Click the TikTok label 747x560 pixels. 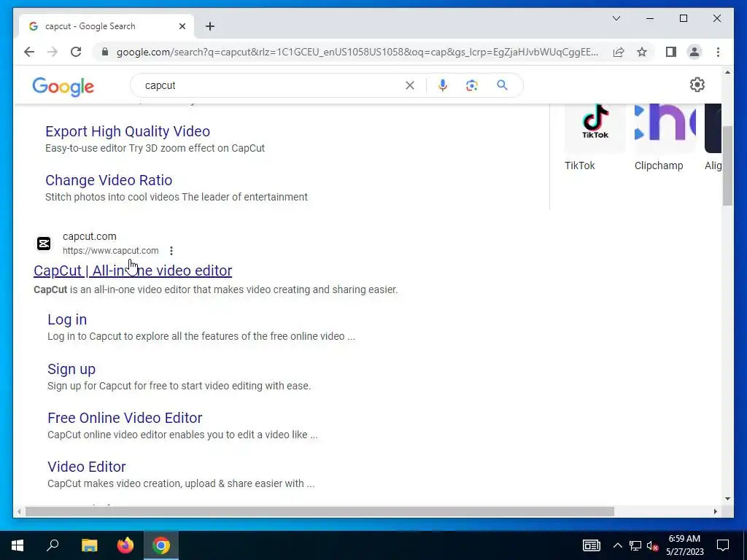click(580, 166)
